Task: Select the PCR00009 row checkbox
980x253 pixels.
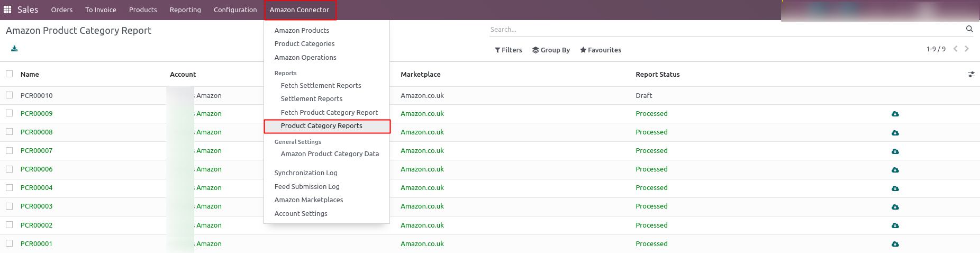Action: pos(9,113)
